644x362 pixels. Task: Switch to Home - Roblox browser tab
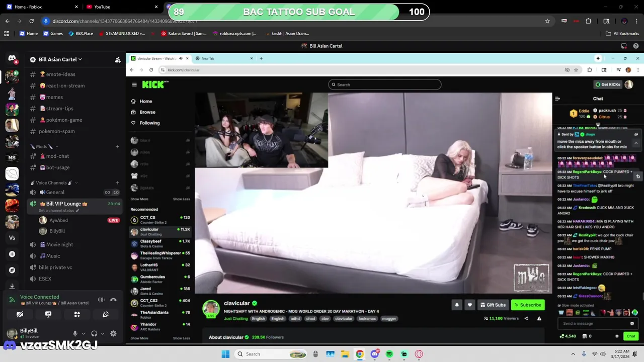42,7
